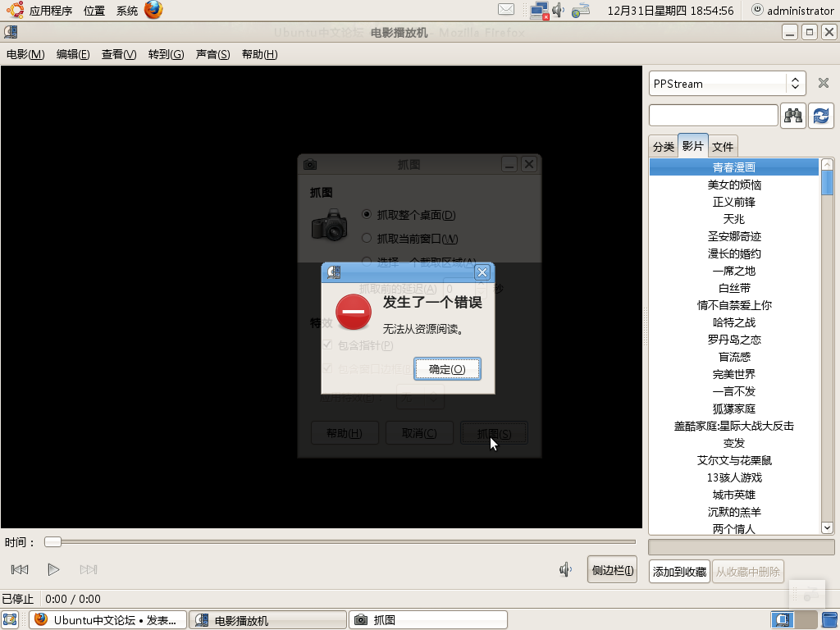Screen dimensions: 840x630
Task: Click 添加到收藏 button
Action: point(679,572)
